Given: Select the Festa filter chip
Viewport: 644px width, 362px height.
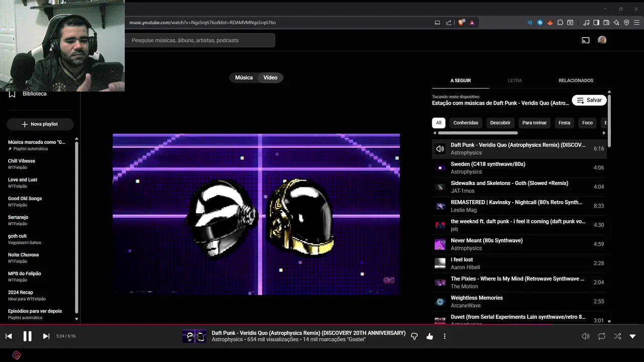Looking at the screenshot, I should click(x=565, y=123).
